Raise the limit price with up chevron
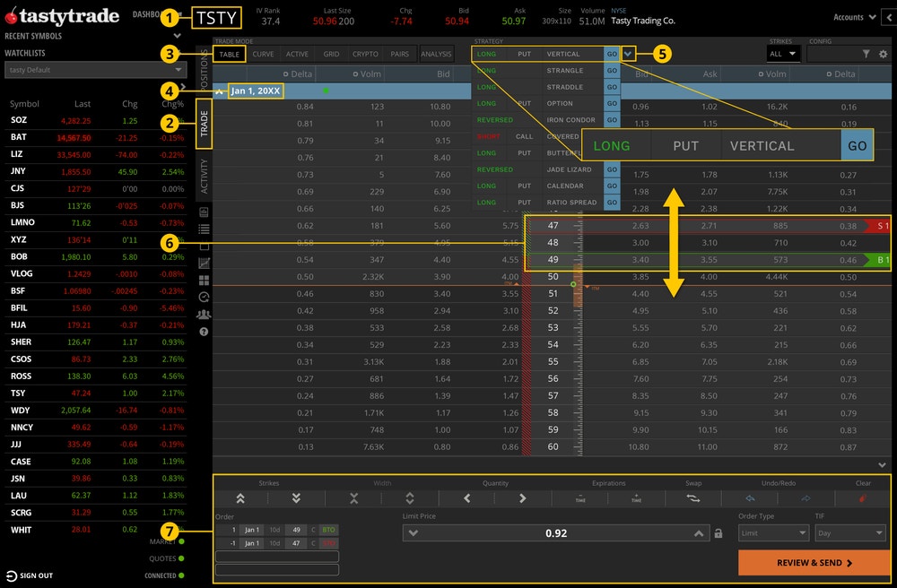897x588 pixels. pos(699,533)
